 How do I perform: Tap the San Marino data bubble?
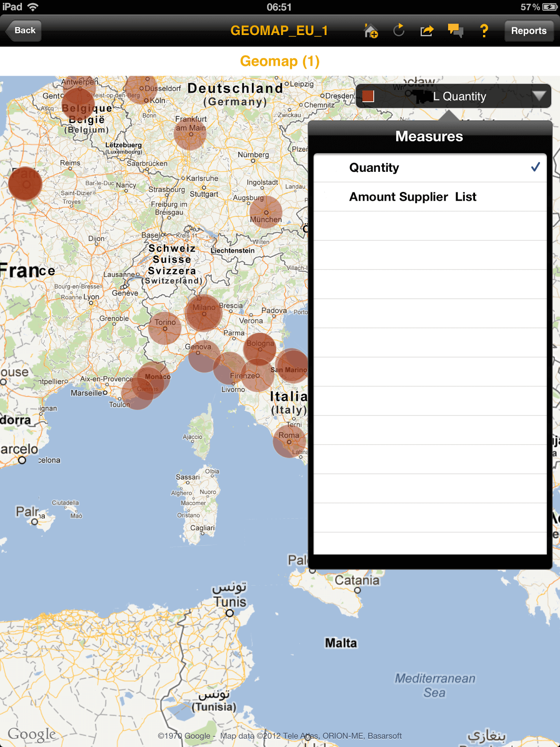[x=292, y=366]
